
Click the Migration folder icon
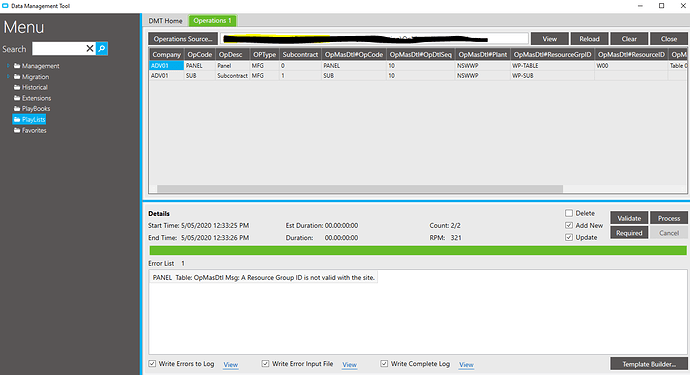(x=17, y=77)
